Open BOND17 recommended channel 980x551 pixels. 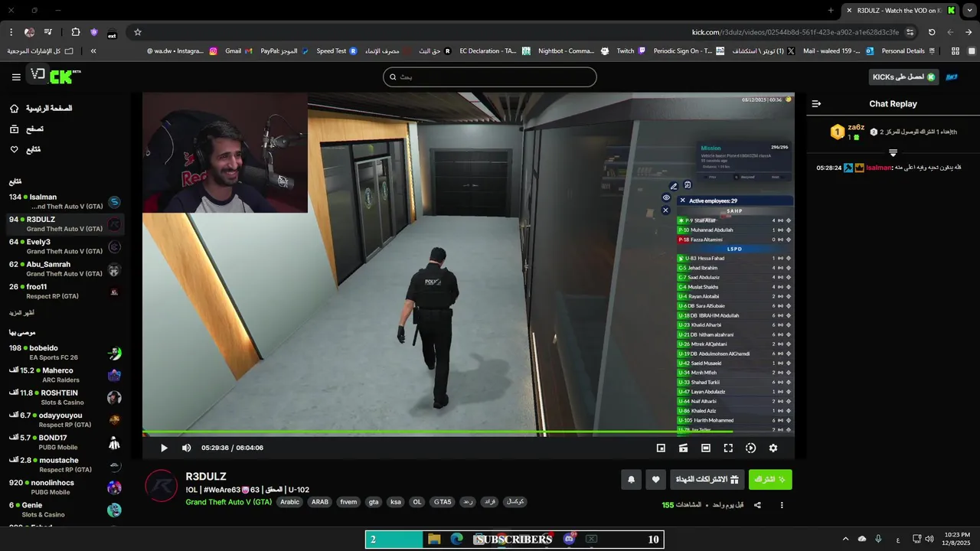click(65, 442)
